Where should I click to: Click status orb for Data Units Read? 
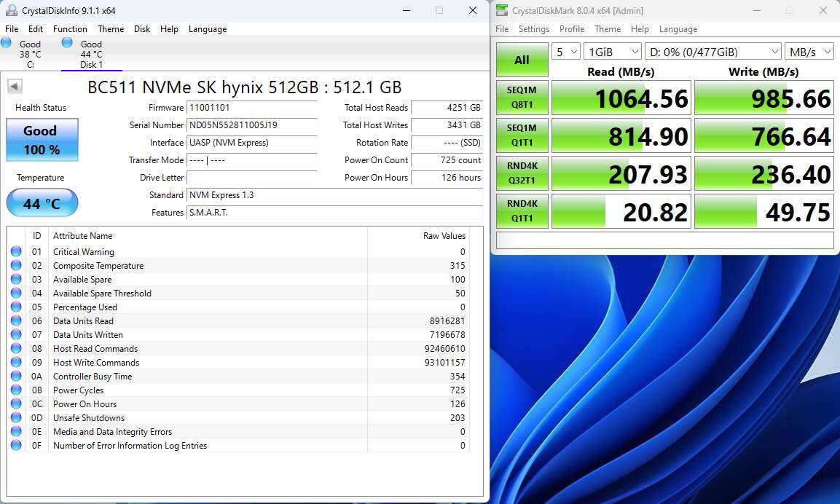point(16,320)
